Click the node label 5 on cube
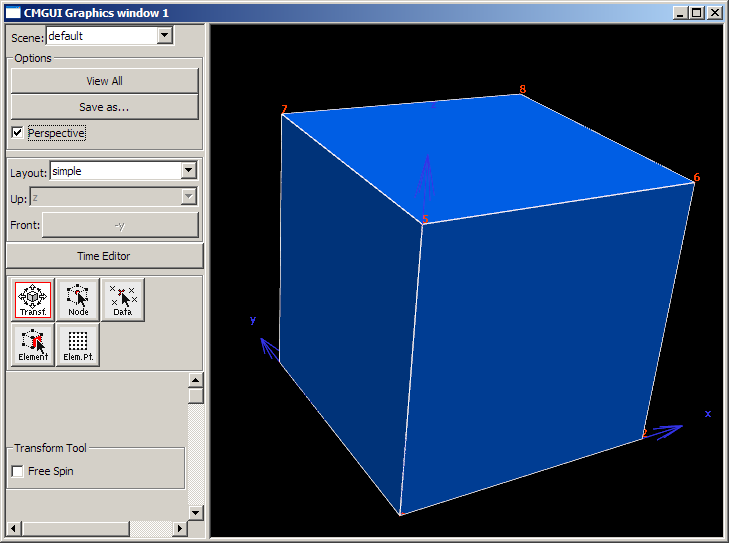 tap(425, 219)
